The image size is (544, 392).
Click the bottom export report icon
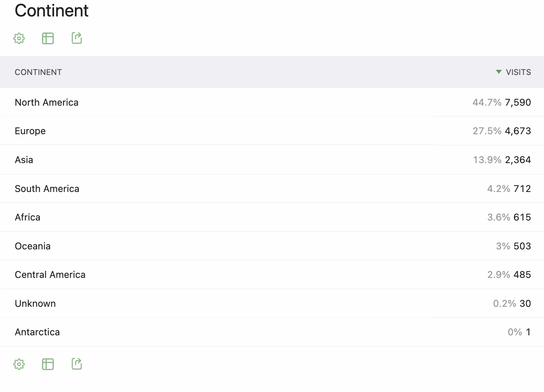coord(77,364)
